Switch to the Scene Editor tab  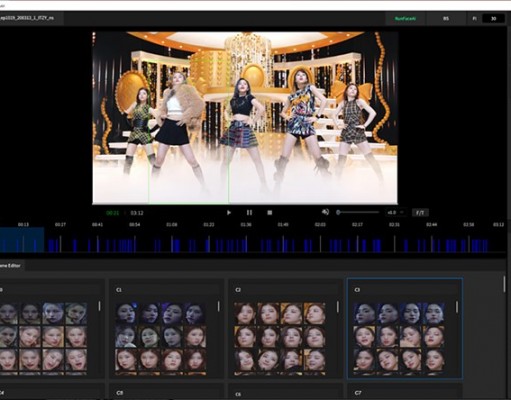pos(11,266)
